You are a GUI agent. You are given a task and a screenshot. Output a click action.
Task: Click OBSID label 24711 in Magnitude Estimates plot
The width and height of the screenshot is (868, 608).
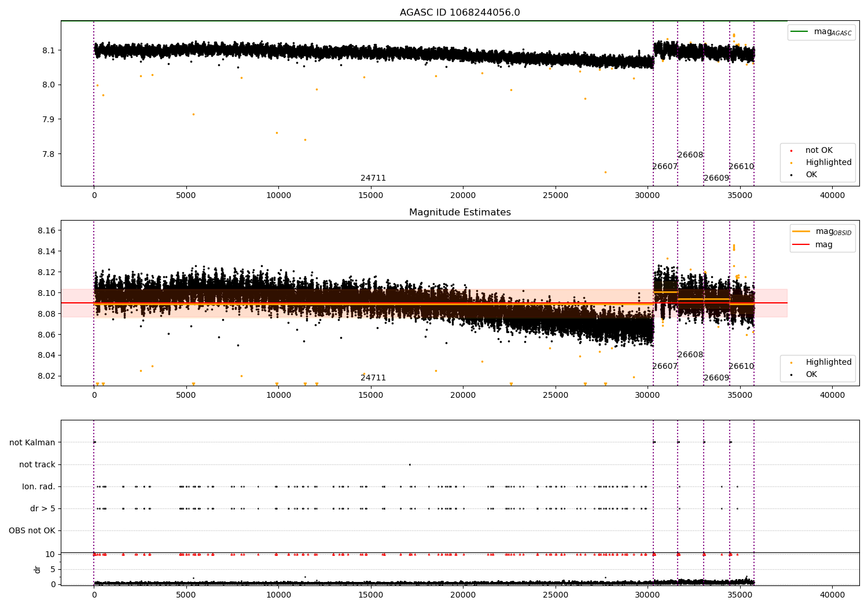click(373, 378)
